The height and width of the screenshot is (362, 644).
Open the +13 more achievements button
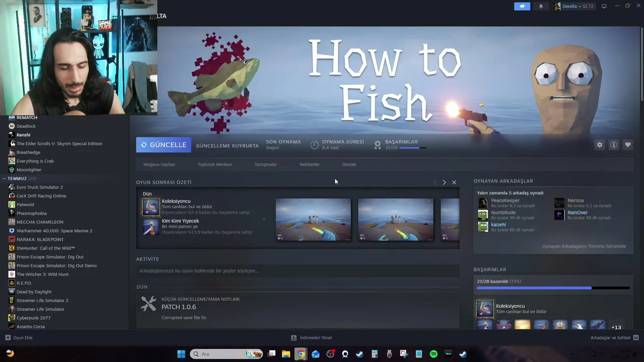616,327
